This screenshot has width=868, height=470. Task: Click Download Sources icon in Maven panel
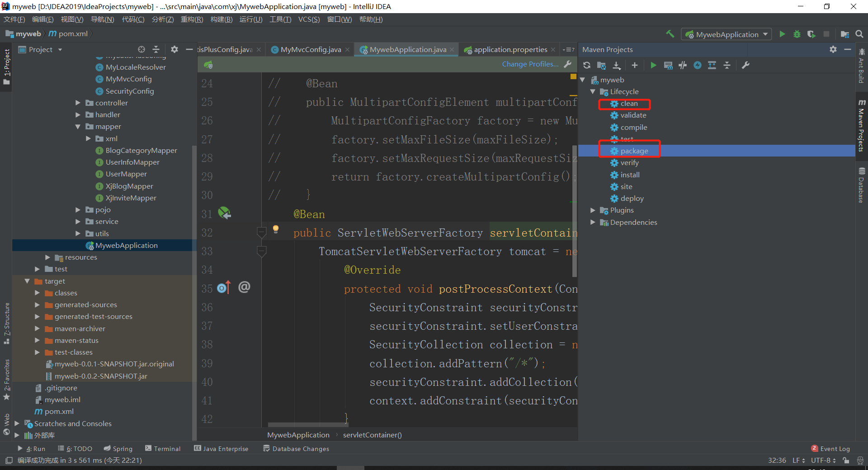[x=617, y=65]
